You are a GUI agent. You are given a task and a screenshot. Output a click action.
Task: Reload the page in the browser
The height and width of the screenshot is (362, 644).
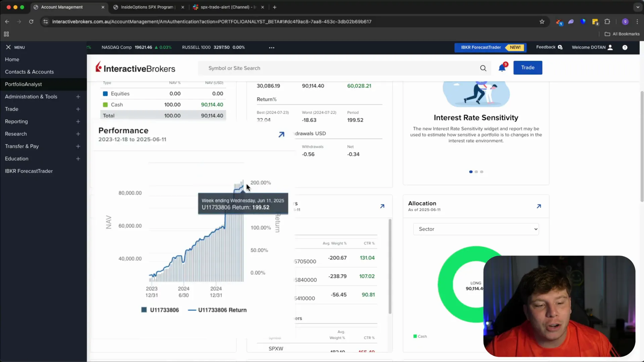click(x=31, y=22)
